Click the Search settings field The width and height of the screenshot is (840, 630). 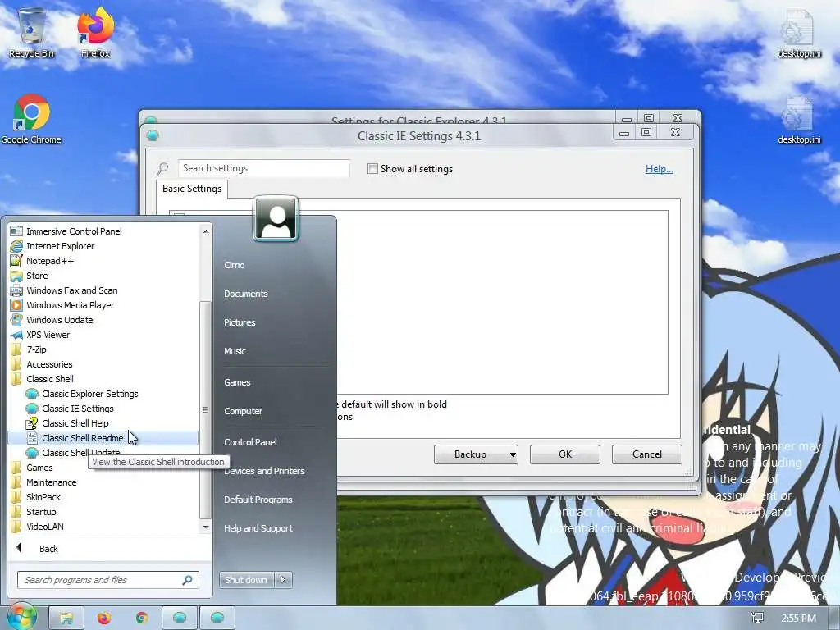tap(263, 168)
